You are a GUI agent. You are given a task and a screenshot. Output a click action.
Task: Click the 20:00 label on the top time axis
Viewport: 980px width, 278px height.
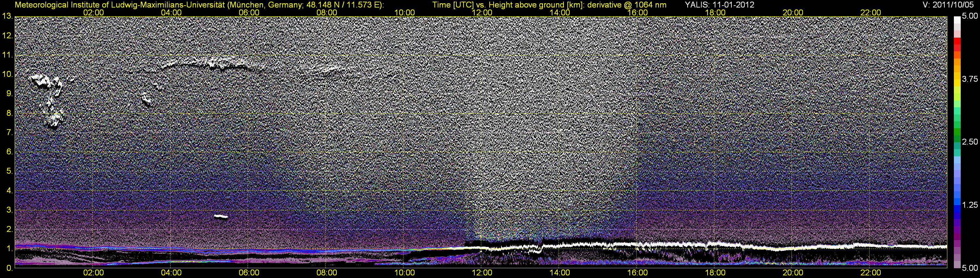[x=793, y=12]
